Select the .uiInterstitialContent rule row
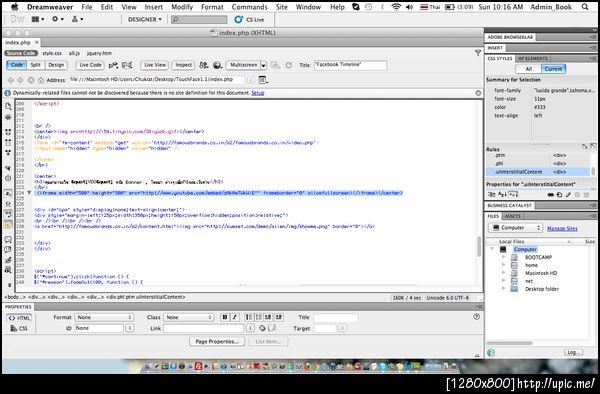The image size is (600, 394). 538,172
